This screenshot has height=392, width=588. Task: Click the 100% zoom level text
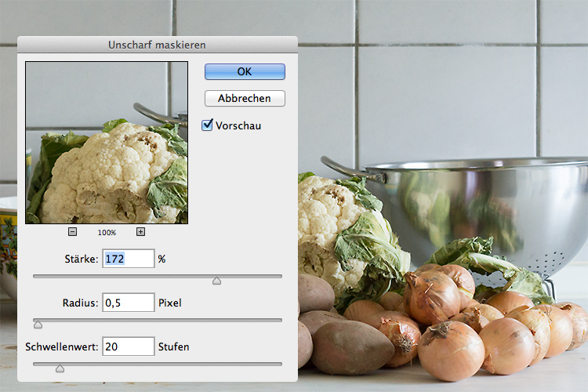pos(107,233)
